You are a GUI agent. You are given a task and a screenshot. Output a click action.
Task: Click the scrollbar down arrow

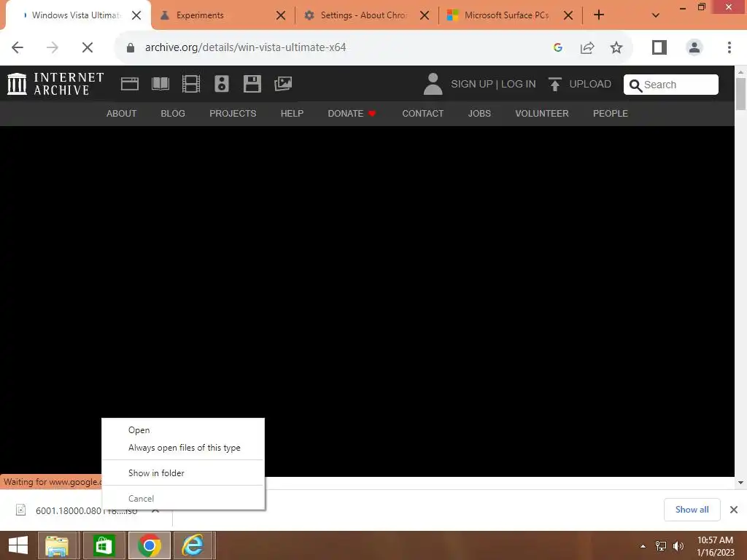(x=740, y=483)
